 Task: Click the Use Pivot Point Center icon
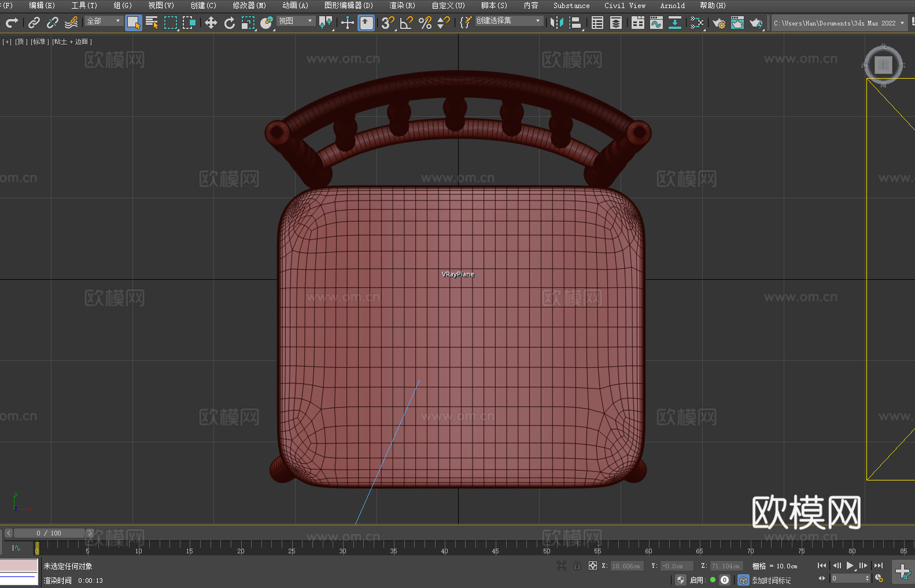point(326,23)
